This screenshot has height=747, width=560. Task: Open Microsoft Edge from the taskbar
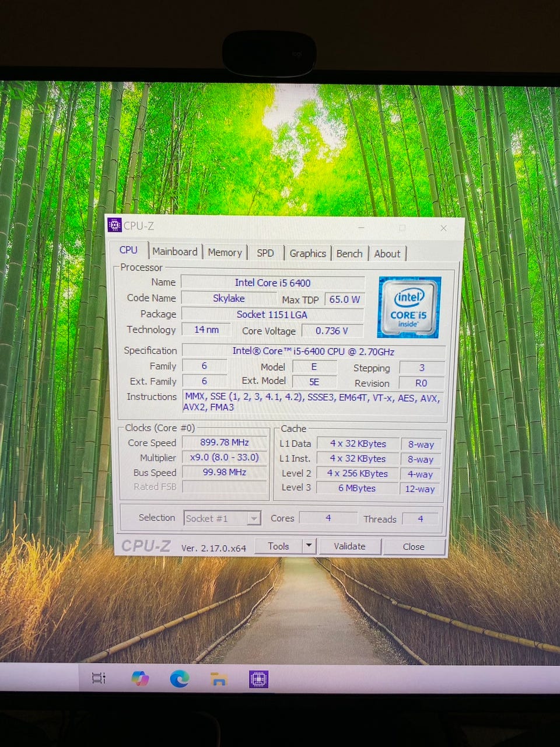click(180, 678)
